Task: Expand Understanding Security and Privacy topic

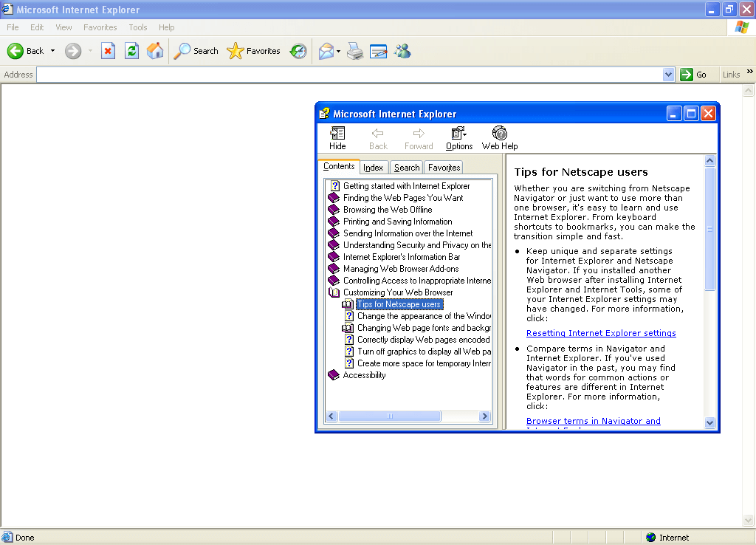Action: pos(417,245)
